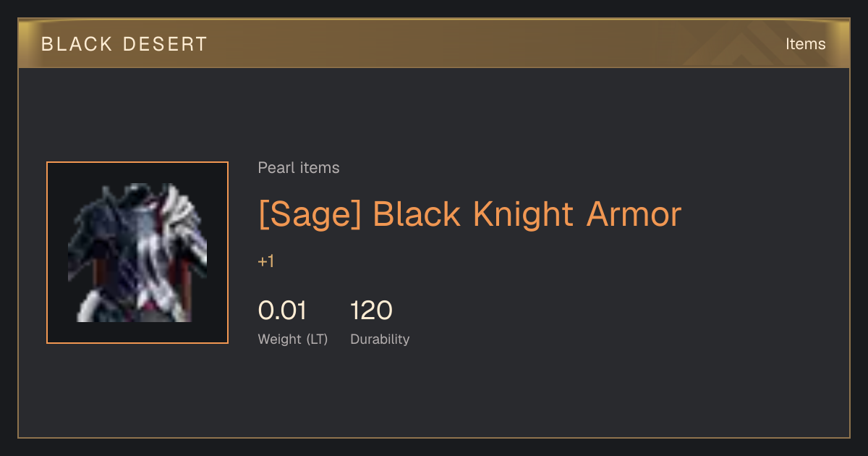
Task: Click the word Armor in item title
Action: (634, 214)
